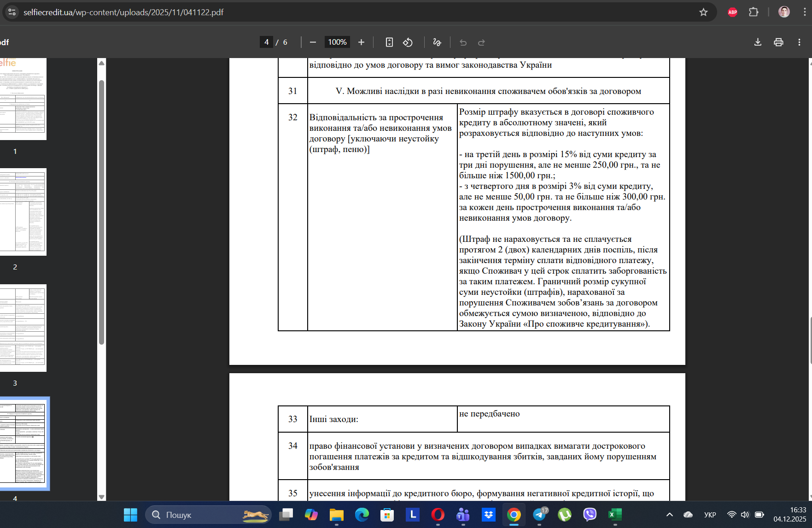Select the page 2 thumbnail
This screenshot has height=528, width=812.
tap(23, 212)
